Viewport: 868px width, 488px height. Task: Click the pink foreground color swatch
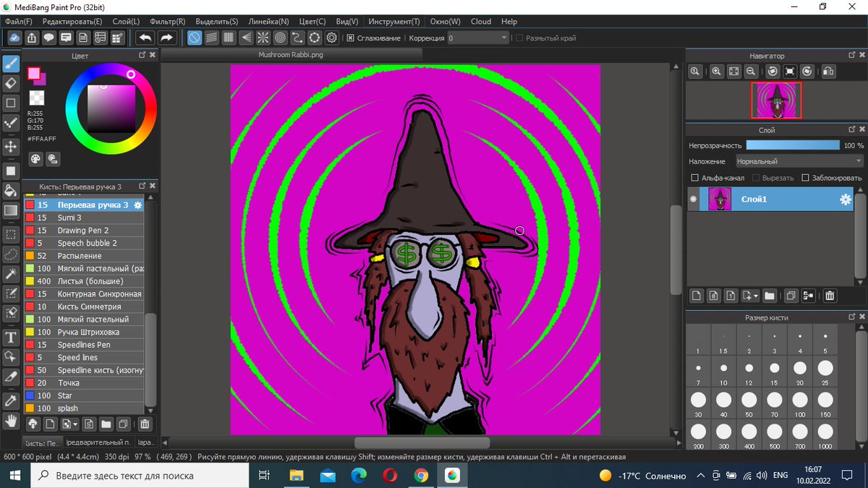[33, 73]
